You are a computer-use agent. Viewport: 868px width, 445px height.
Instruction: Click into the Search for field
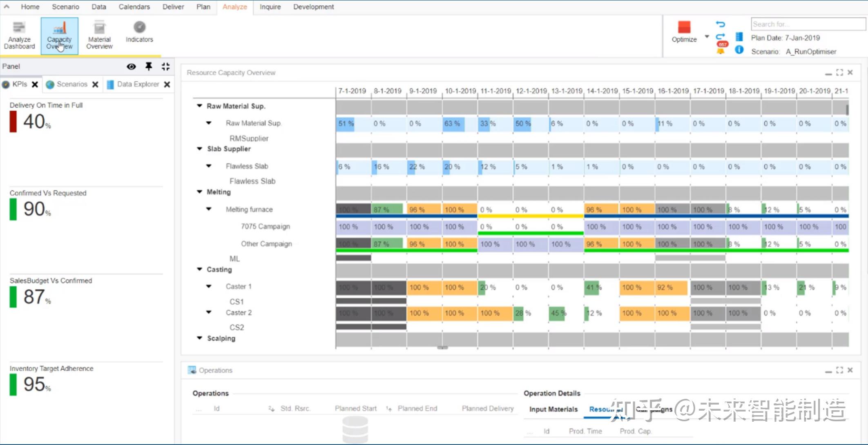click(x=807, y=24)
